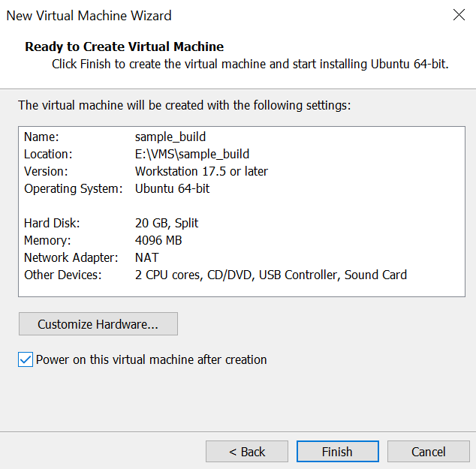The width and height of the screenshot is (476, 469).
Task: Click the Network Adapter: label
Action: click(x=71, y=257)
